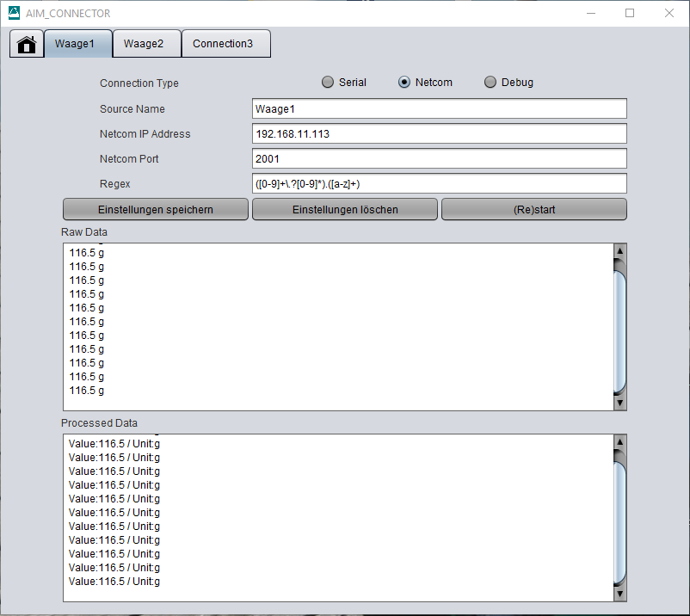Edit the Regex text field
The image size is (690, 616).
pyautogui.click(x=439, y=184)
